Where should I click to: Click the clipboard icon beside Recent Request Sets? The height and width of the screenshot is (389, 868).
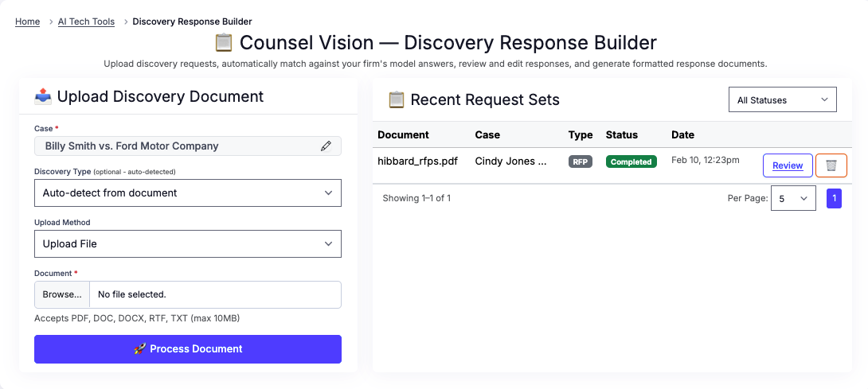[x=396, y=100]
